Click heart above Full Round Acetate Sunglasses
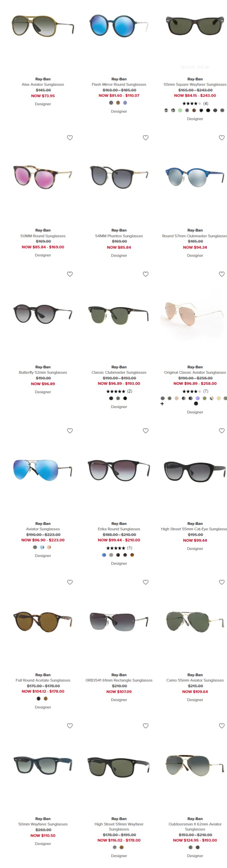 70,582
